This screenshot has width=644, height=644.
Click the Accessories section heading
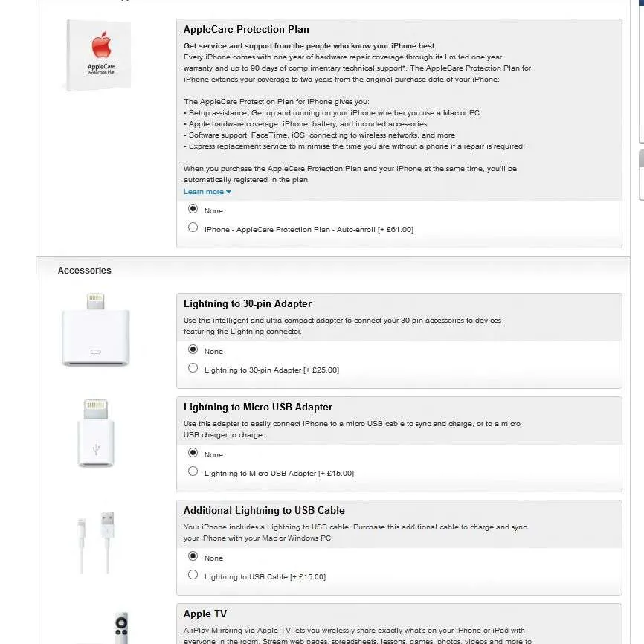pos(85,270)
